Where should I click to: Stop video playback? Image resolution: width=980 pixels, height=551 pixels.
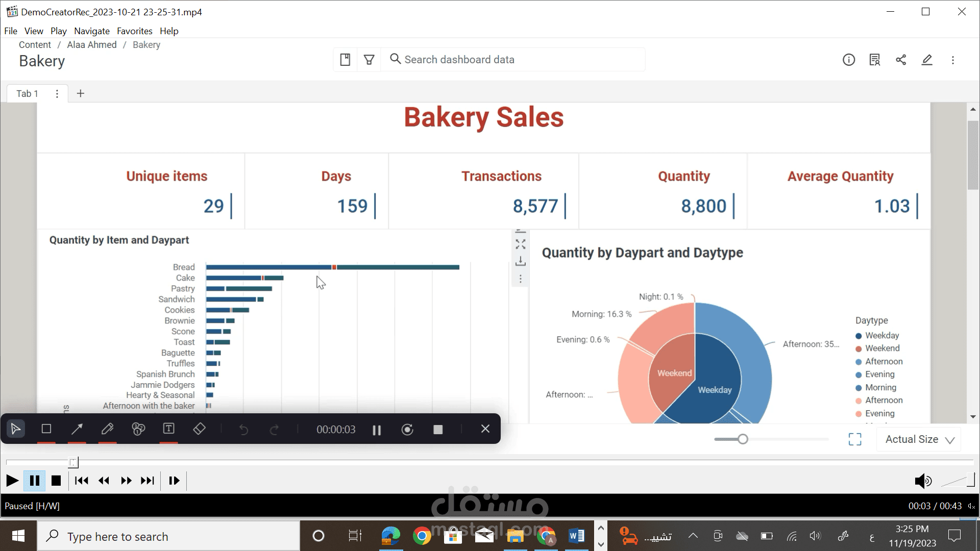coord(56,481)
